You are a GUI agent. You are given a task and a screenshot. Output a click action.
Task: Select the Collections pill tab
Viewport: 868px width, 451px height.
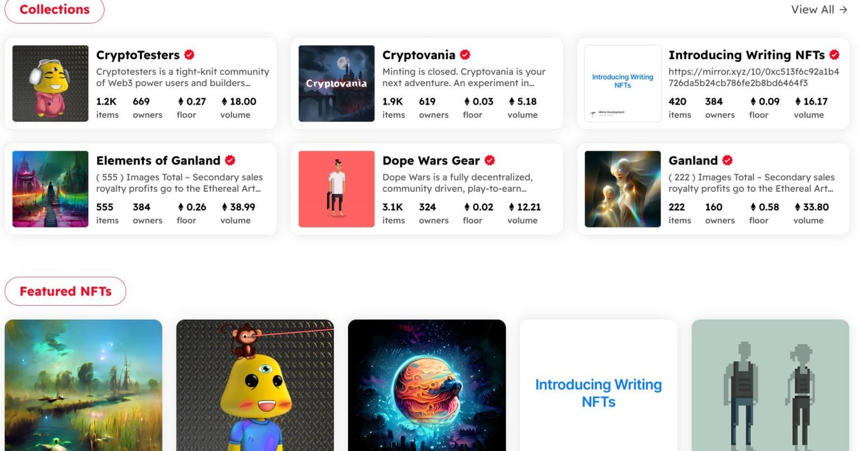click(x=54, y=10)
